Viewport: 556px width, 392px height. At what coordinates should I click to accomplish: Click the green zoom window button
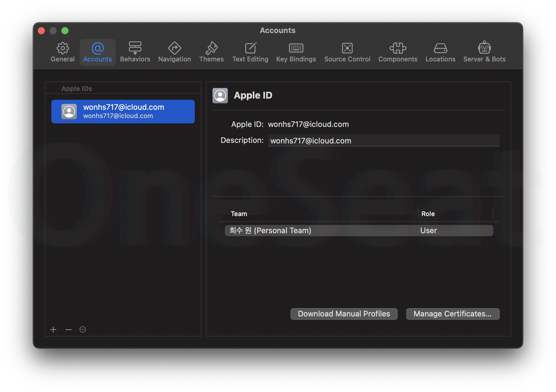pyautogui.click(x=65, y=31)
